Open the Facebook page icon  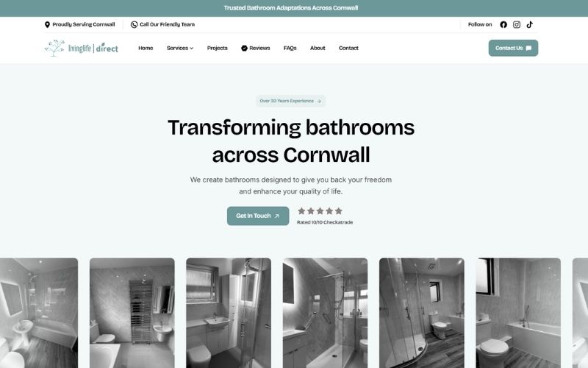pyautogui.click(x=503, y=24)
